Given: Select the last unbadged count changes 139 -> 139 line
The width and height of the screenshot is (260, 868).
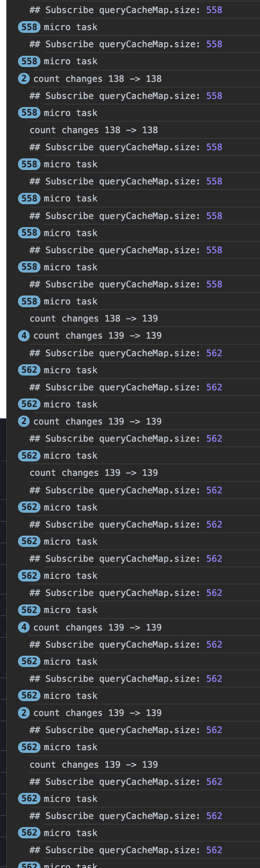Looking at the screenshot, I should (94, 765).
